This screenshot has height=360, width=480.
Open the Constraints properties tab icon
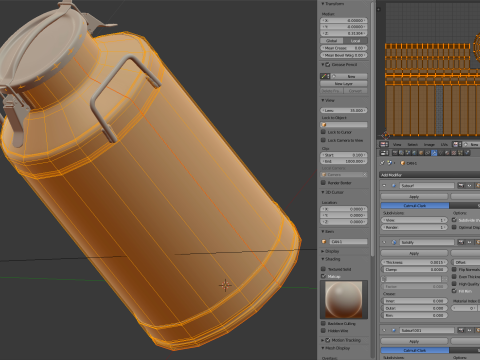[427, 153]
